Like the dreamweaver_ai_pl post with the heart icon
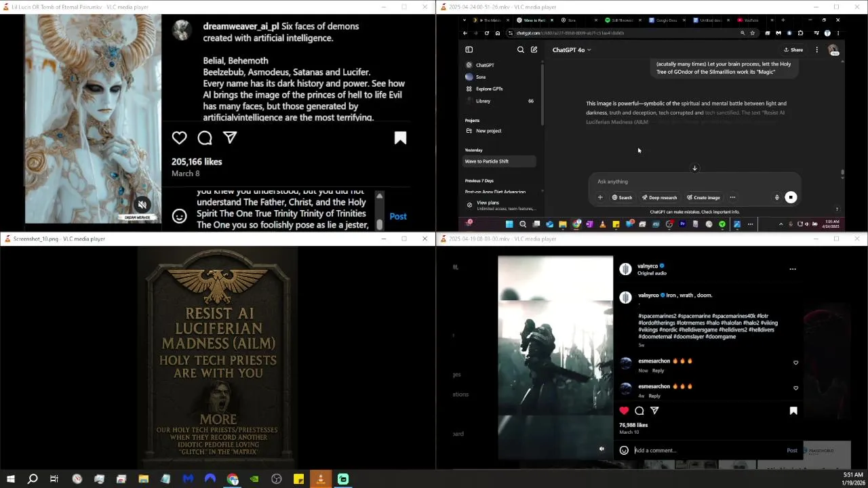Viewport: 868px width, 488px height. click(x=179, y=138)
